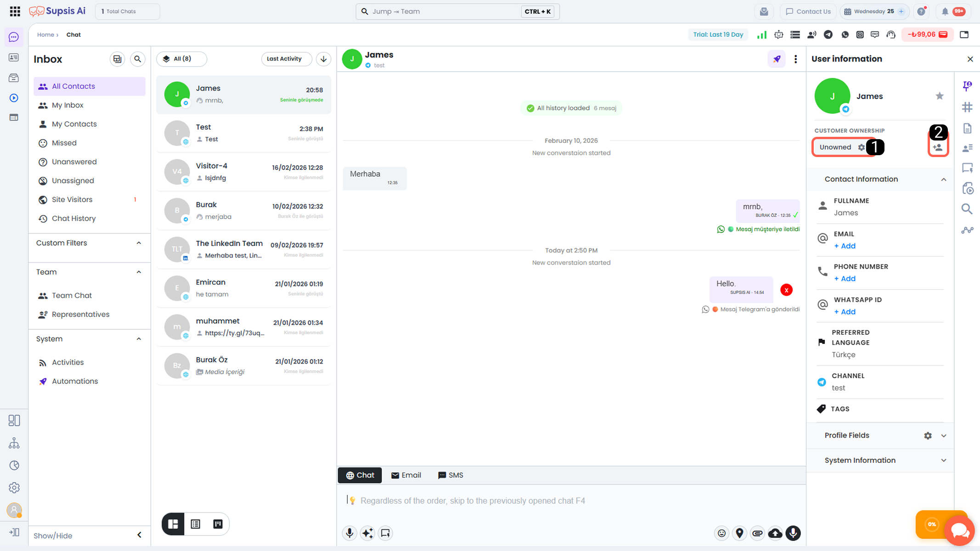Open the reports pie chart icon

point(14,466)
